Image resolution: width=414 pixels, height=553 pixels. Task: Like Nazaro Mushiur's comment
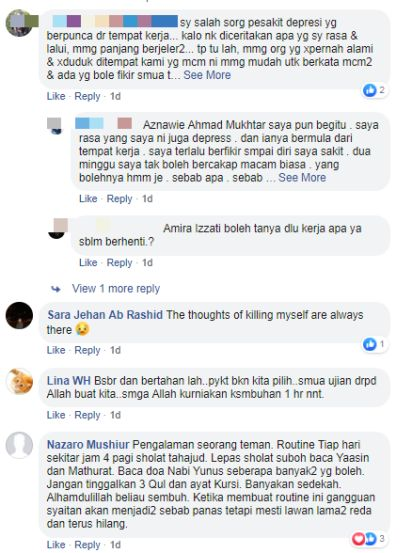[56, 545]
